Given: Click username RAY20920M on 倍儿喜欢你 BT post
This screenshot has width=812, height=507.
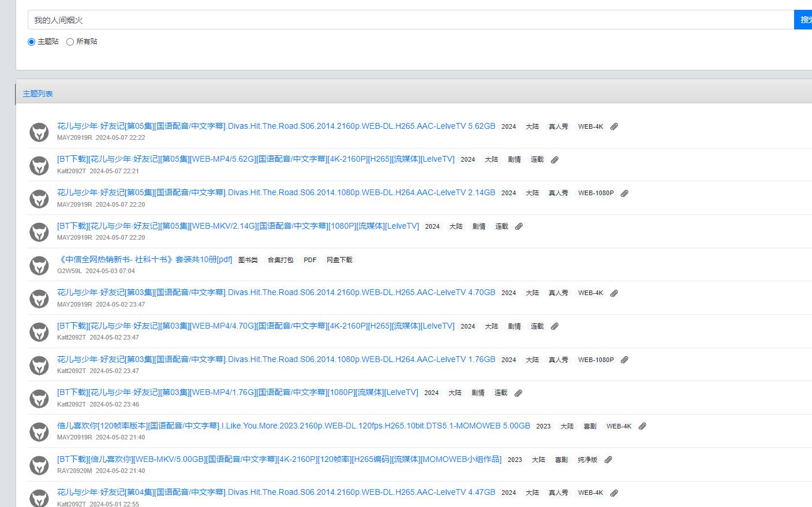Looking at the screenshot, I should [74, 471].
